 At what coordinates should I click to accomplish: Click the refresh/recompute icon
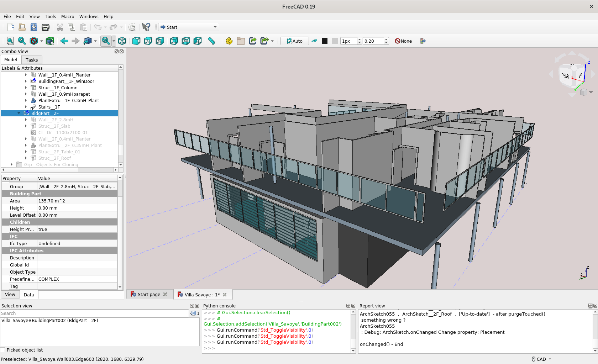[x=132, y=27]
